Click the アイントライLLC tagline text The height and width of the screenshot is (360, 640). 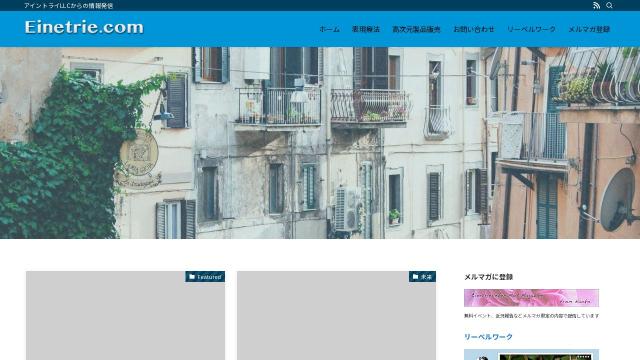pyautogui.click(x=69, y=6)
